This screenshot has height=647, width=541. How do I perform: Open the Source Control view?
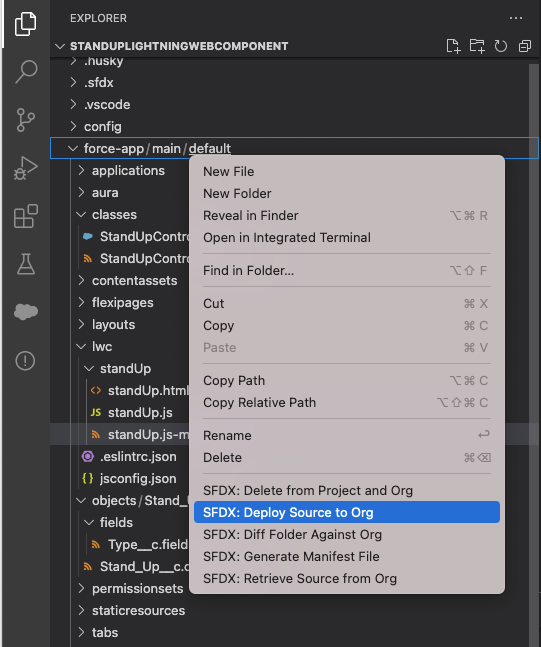click(x=26, y=120)
